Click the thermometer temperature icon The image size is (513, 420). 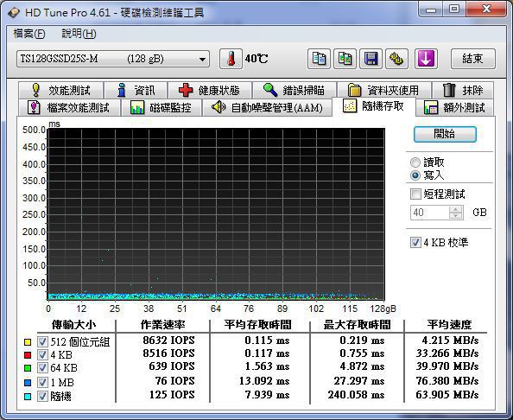[231, 59]
